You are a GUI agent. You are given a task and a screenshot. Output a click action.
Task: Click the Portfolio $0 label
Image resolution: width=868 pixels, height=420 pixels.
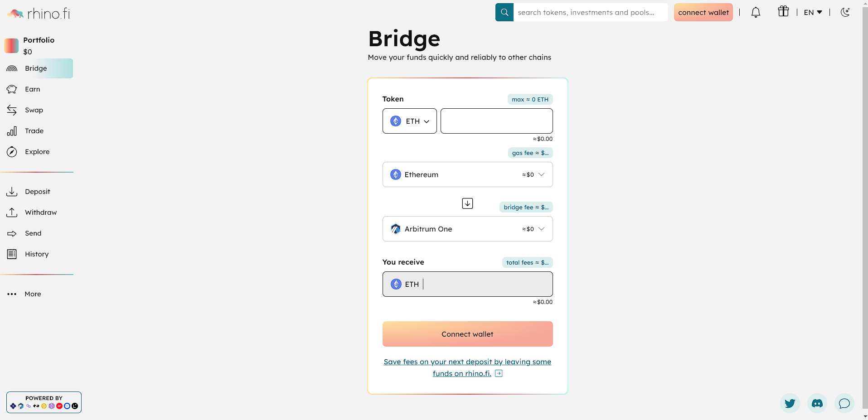39,46
